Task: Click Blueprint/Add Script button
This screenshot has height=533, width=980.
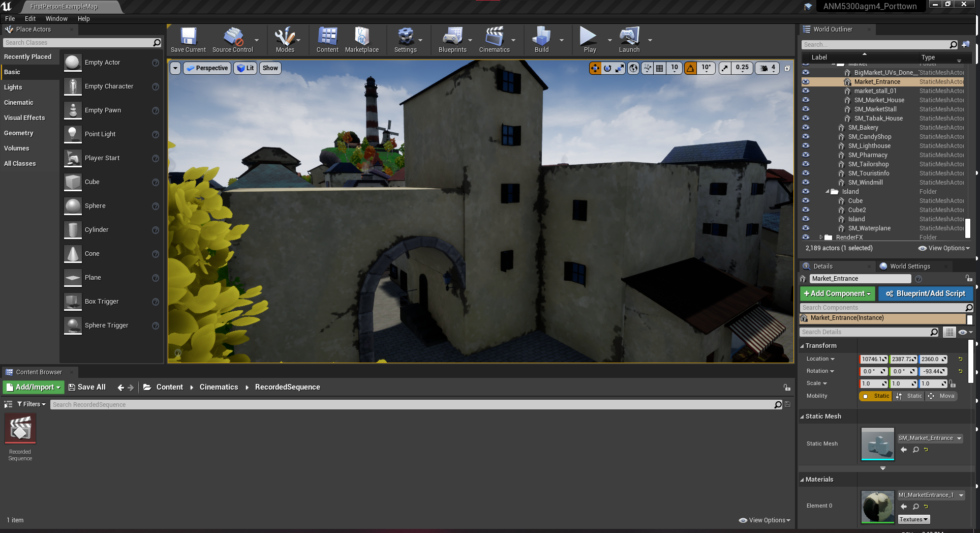Action: point(925,294)
